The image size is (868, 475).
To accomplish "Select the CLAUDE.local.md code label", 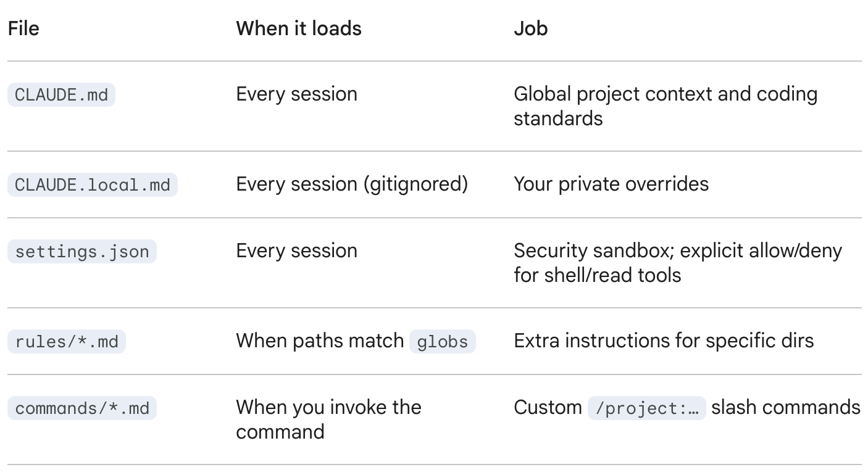I will (92, 185).
